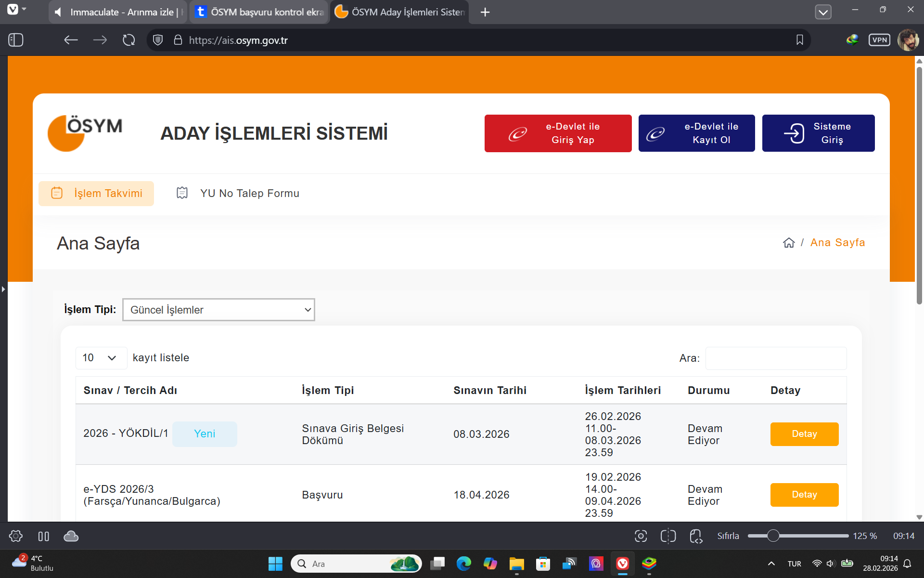Go back with the browser back arrow

[71, 40]
